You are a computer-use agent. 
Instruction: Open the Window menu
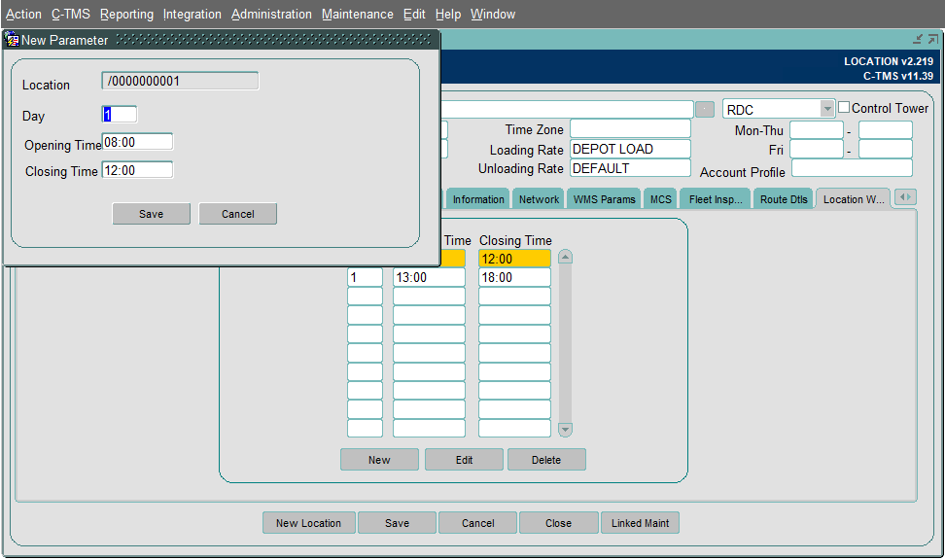(492, 14)
